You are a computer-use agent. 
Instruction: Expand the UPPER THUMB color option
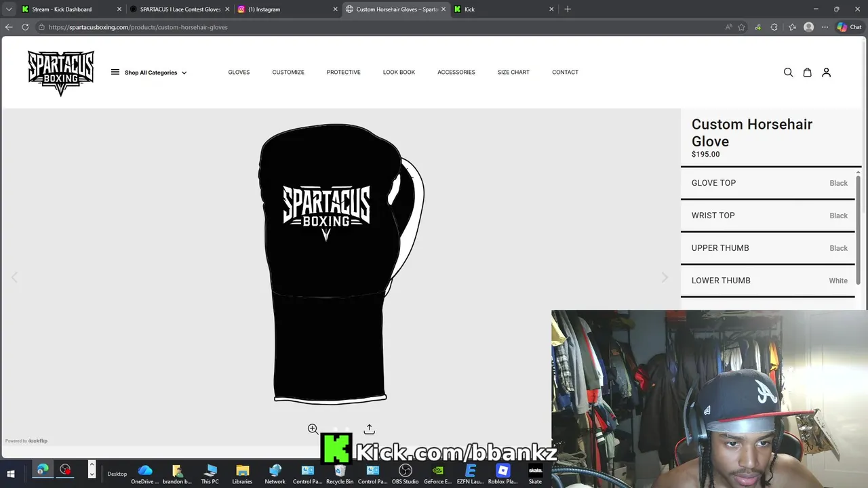point(769,248)
